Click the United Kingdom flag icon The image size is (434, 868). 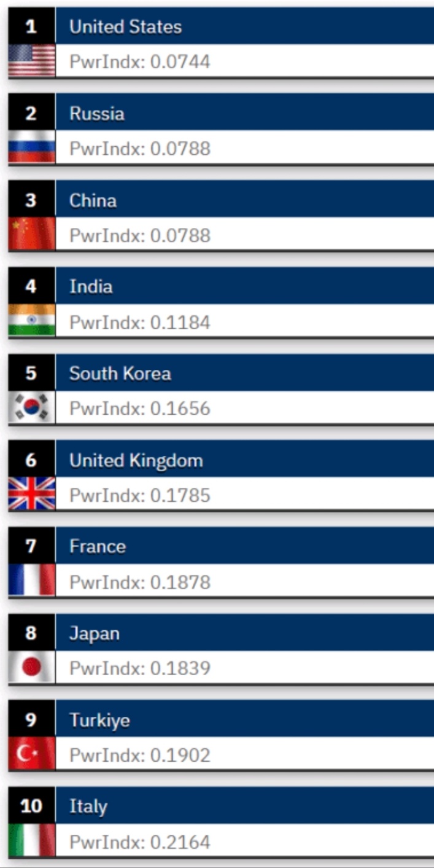pos(32,495)
